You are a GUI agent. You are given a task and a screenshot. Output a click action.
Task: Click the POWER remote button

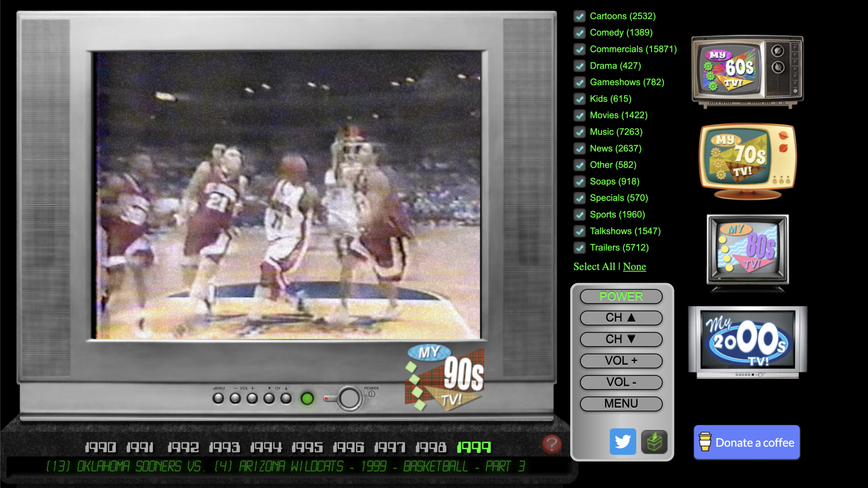pos(621,297)
